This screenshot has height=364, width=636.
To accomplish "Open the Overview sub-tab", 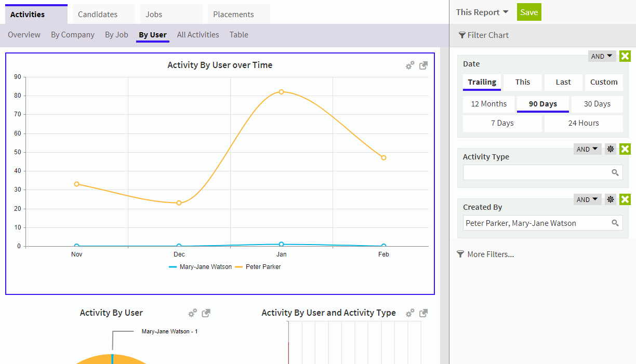I will pyautogui.click(x=24, y=35).
